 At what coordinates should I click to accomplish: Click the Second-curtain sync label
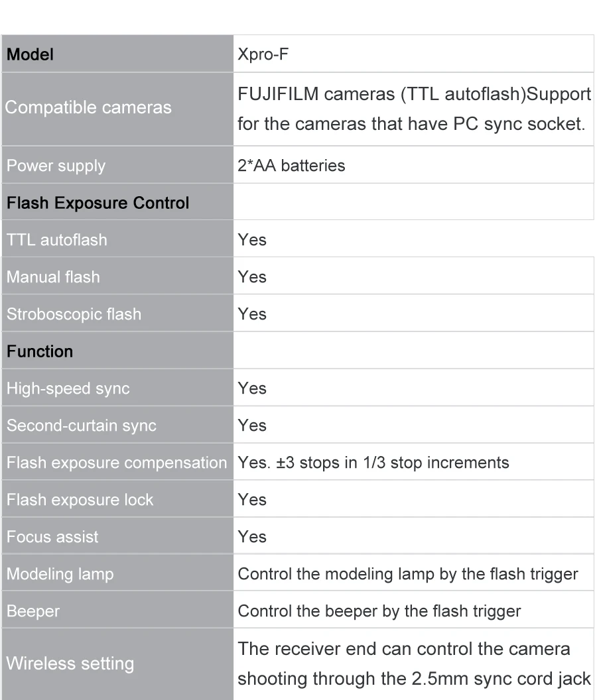coord(82,426)
